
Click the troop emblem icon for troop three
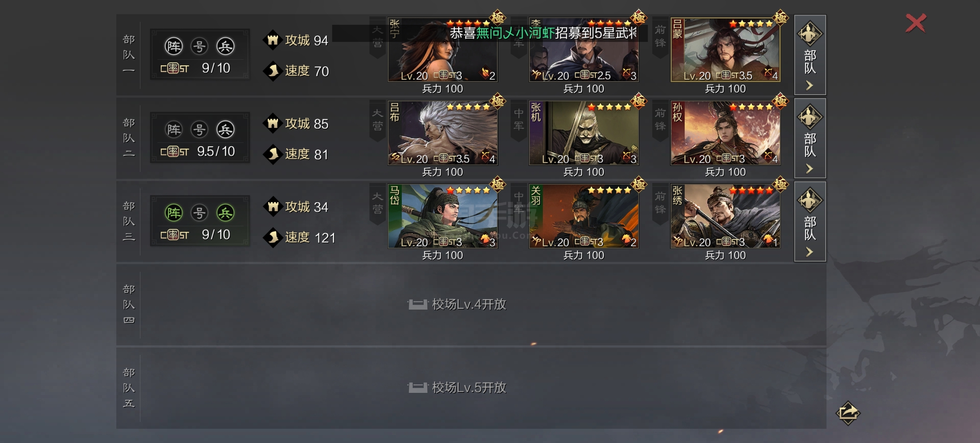[x=810, y=200]
